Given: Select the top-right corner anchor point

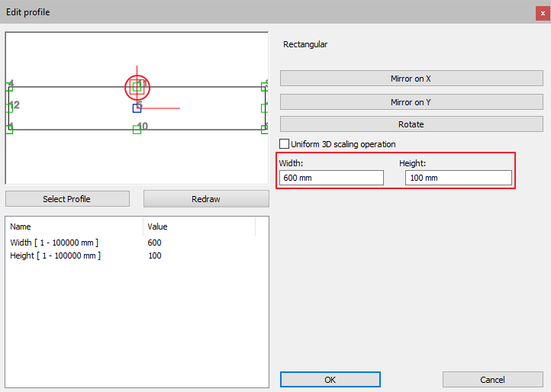Looking at the screenshot, I should tap(265, 86).
